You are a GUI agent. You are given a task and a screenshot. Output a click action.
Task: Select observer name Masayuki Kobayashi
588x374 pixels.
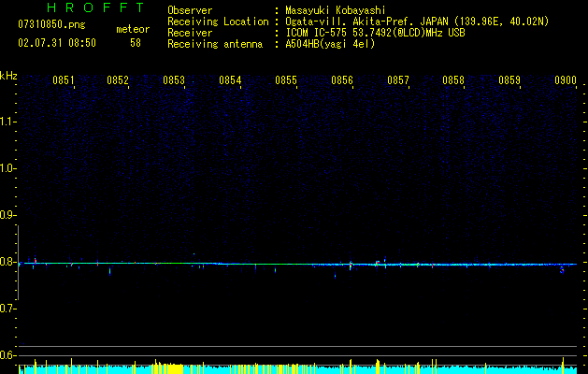[336, 10]
